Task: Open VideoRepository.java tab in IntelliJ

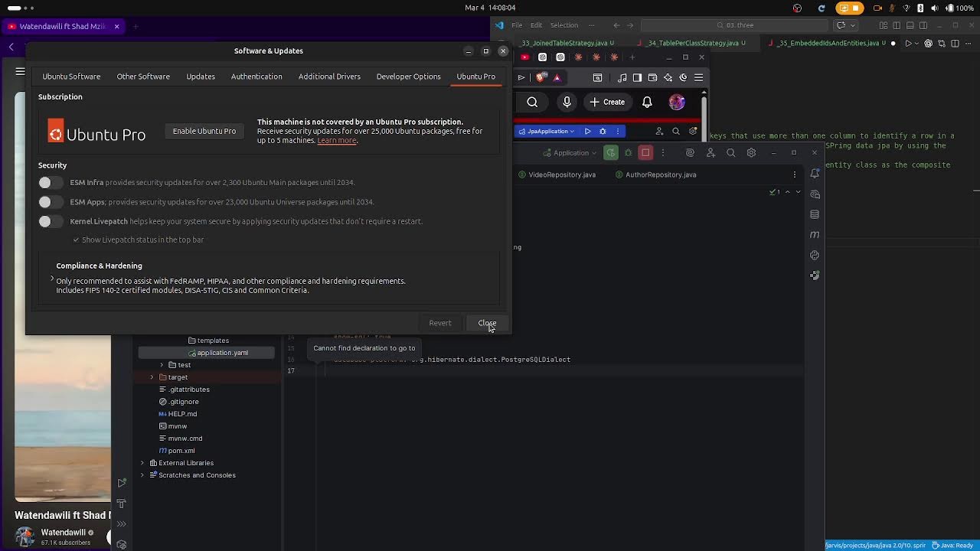Action: point(557,174)
